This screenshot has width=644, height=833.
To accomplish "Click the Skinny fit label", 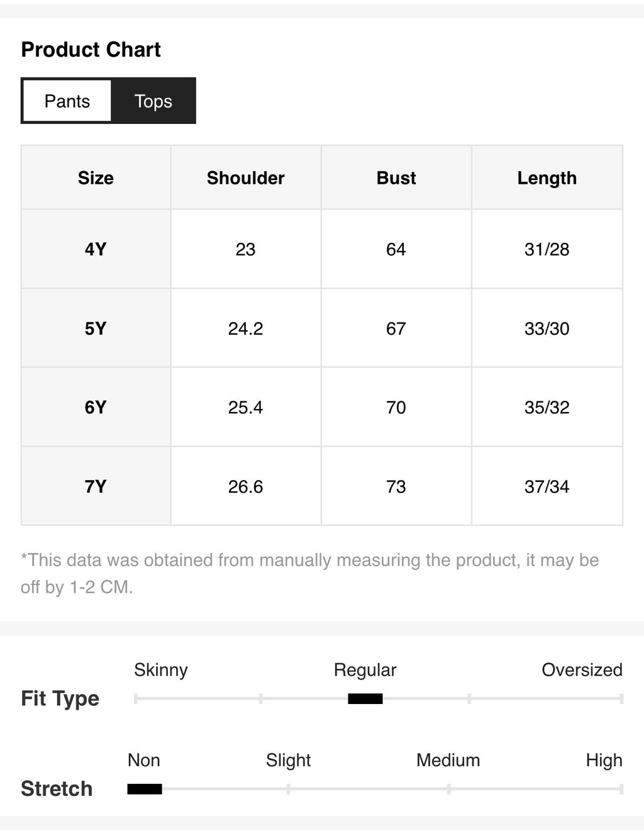I will 161,670.
